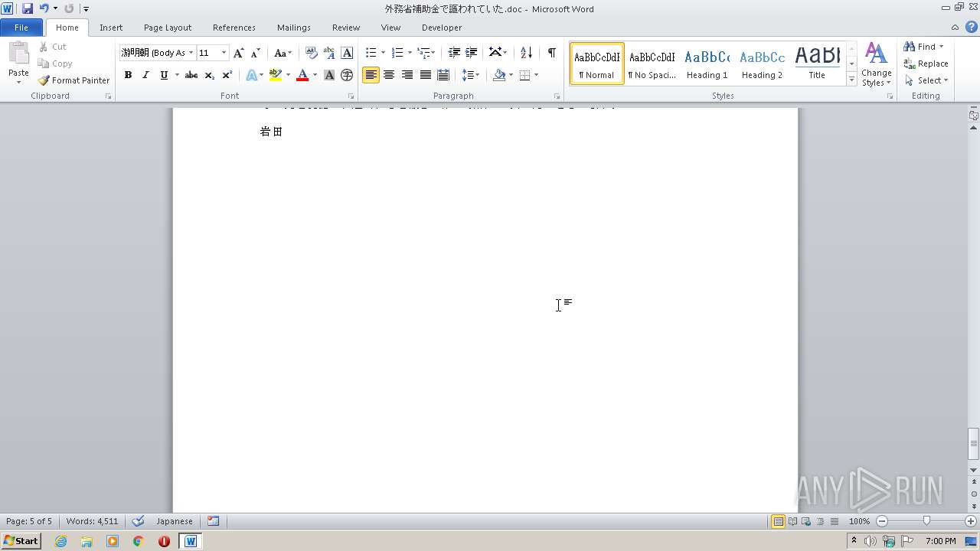This screenshot has height=551, width=980.
Task: Click the Shrink Font icon
Action: 256,53
